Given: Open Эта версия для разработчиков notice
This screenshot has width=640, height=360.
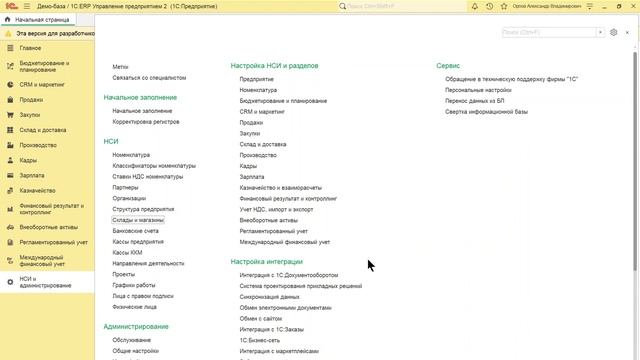Looking at the screenshot, I should [55, 33].
